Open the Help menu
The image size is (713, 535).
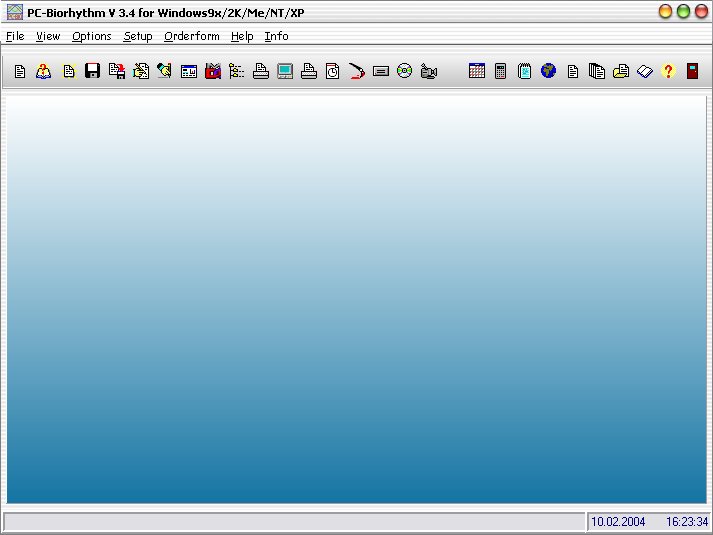[x=242, y=36]
